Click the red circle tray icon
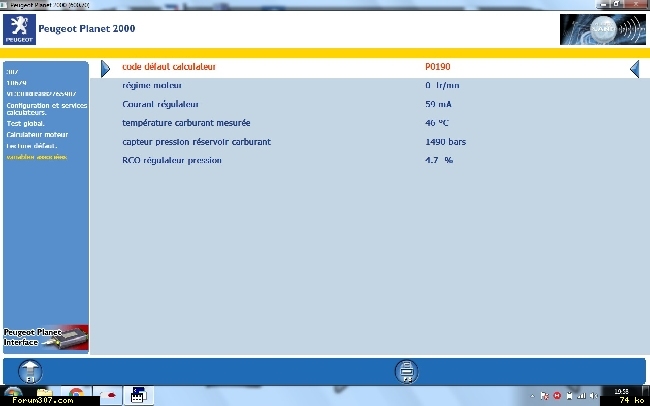 tap(557, 396)
